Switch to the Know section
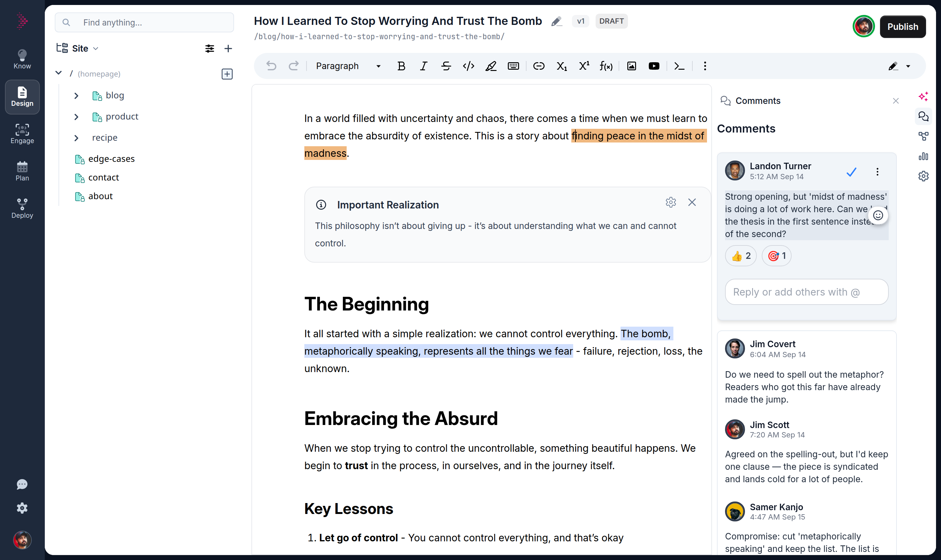Viewport: 941px width, 560px height. (22, 59)
